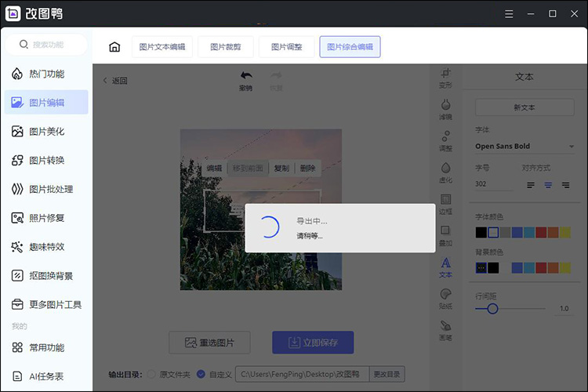
Task: Open 趣味特效 in sidebar
Action: (x=46, y=247)
